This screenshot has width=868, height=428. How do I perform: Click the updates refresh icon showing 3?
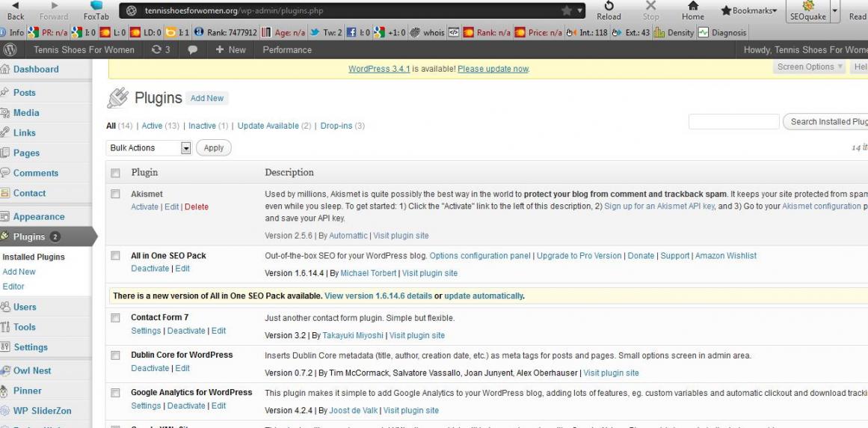click(x=157, y=50)
